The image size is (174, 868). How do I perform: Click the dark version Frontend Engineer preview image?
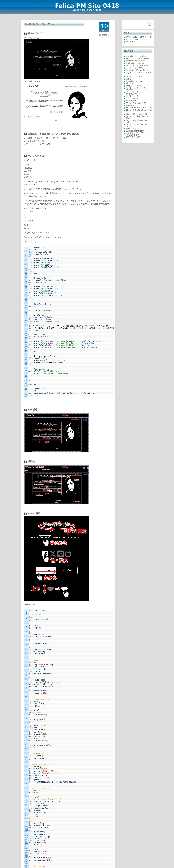pyautogui.click(x=56, y=59)
